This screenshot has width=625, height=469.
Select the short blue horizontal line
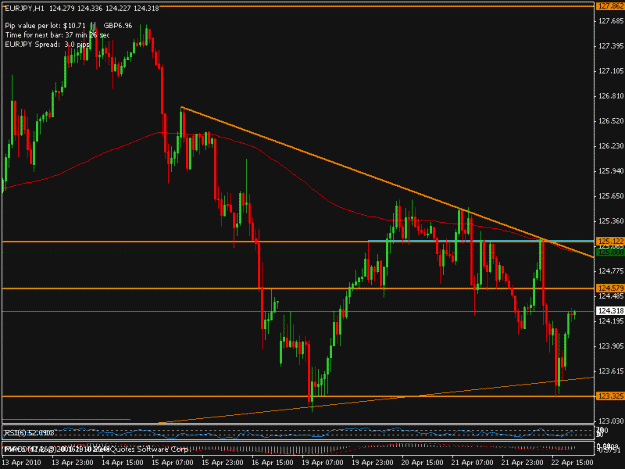pyautogui.click(x=66, y=419)
